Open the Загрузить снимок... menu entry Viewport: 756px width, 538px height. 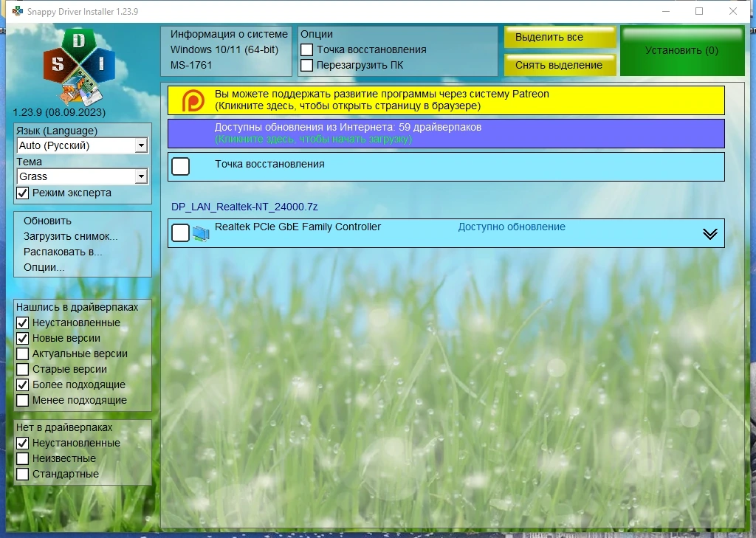70,236
